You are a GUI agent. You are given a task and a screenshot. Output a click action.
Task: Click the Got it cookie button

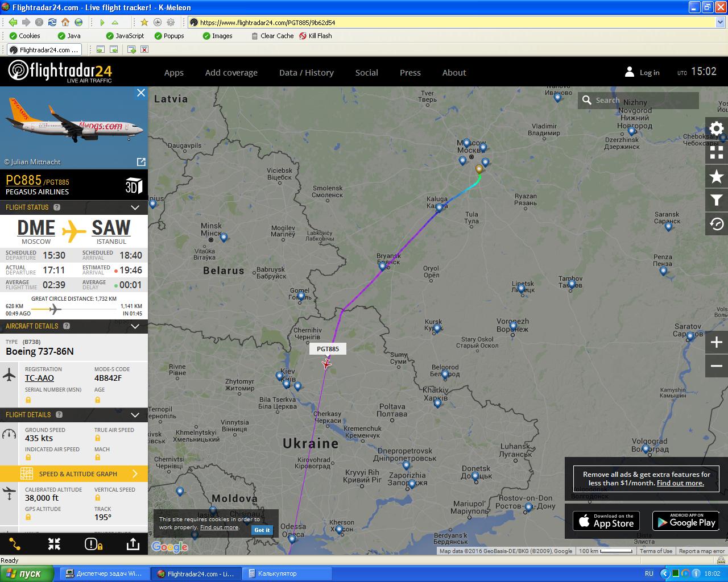pos(262,530)
